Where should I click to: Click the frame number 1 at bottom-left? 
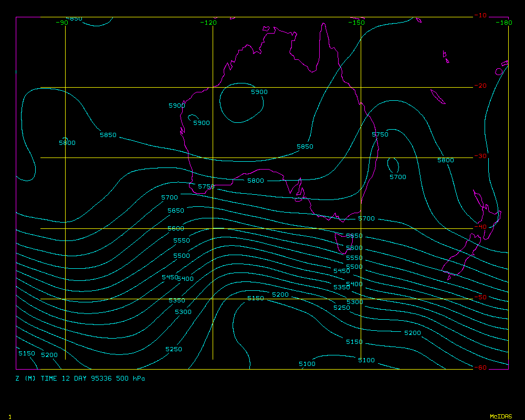pyautogui.click(x=10, y=416)
